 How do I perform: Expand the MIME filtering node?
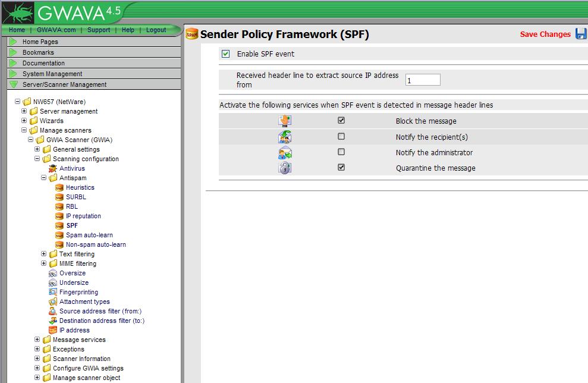coord(44,263)
